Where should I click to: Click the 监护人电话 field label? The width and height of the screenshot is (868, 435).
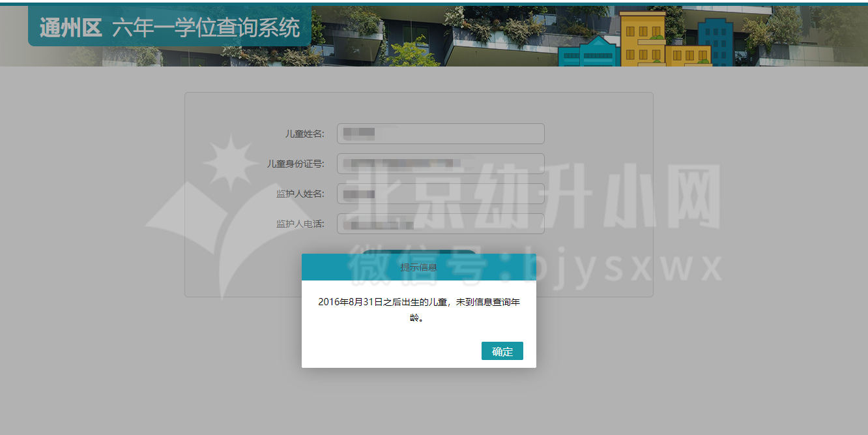tap(300, 224)
